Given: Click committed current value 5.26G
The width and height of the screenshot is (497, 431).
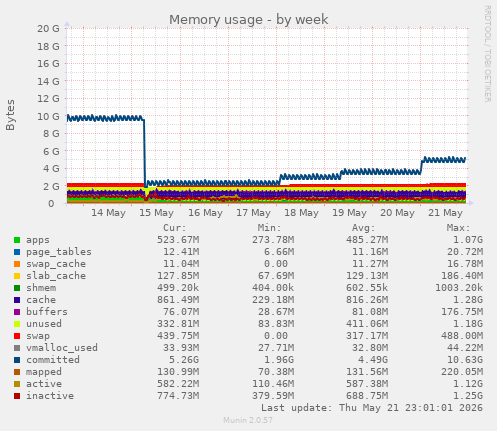Looking at the screenshot, I should click(181, 360).
